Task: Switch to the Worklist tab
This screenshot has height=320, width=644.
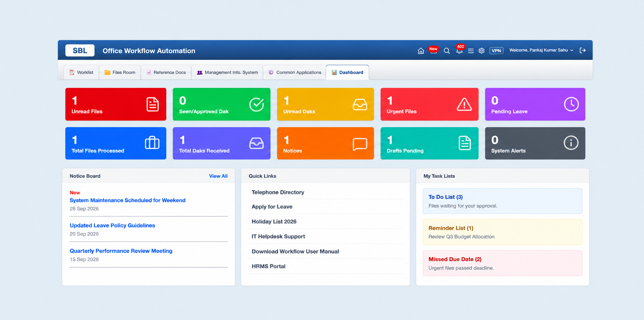Action: 81,72
